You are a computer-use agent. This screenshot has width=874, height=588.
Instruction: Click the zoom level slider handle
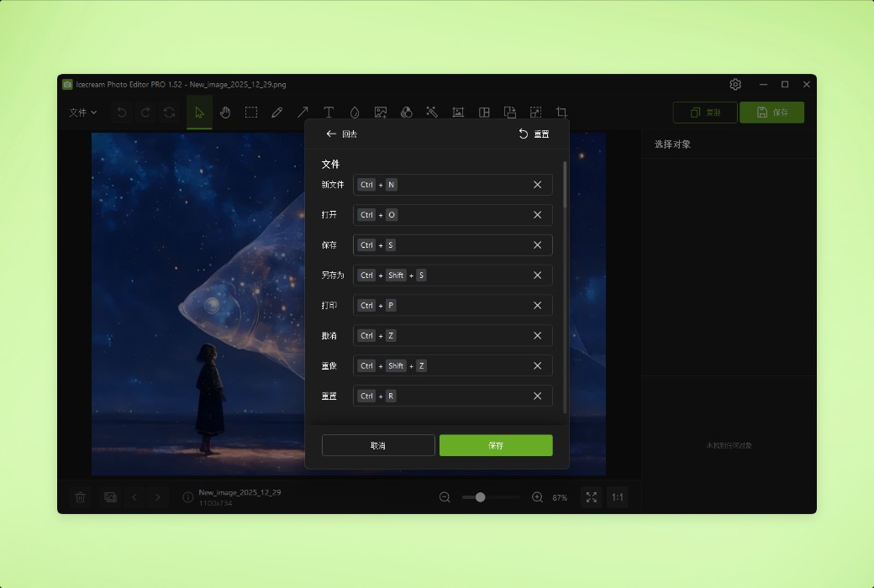(x=480, y=497)
